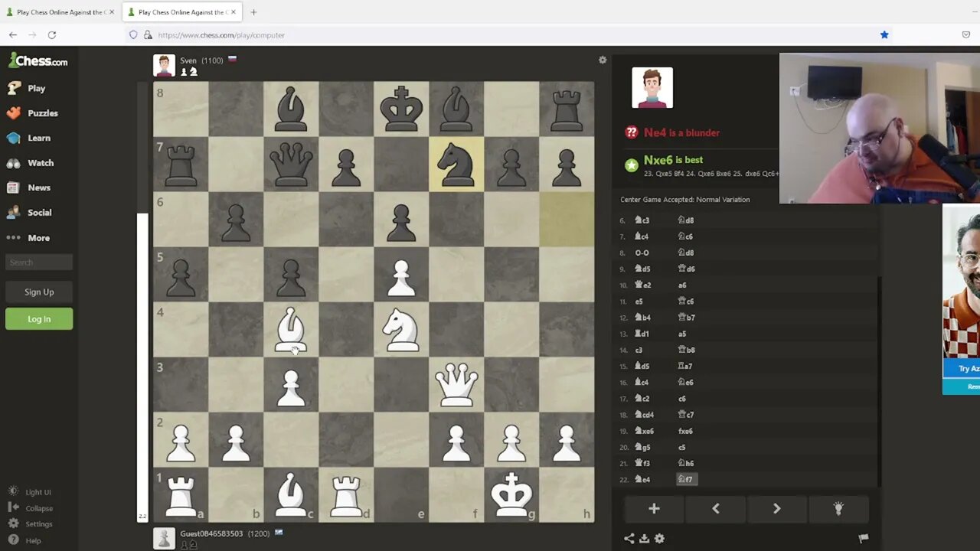The image size is (980, 551).
Task: Click the browser back arrow
Action: [x=13, y=34]
